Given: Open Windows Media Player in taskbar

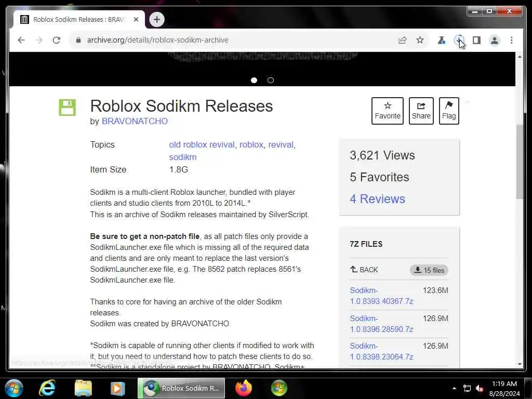Looking at the screenshot, I should [x=117, y=388].
